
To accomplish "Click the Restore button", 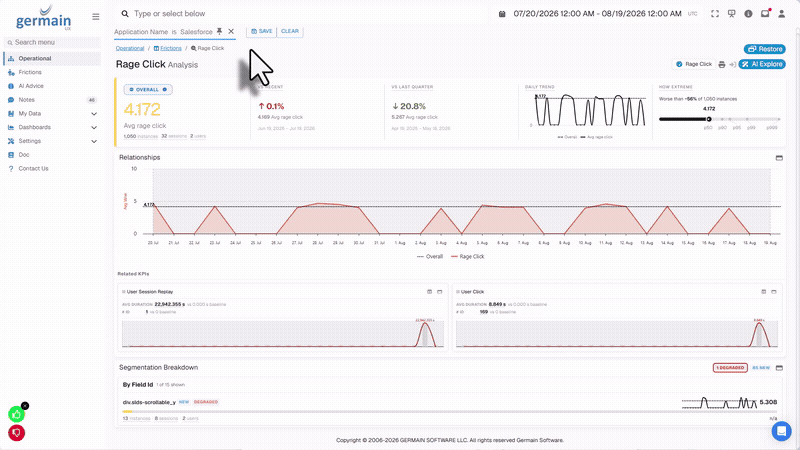I will tap(764, 49).
